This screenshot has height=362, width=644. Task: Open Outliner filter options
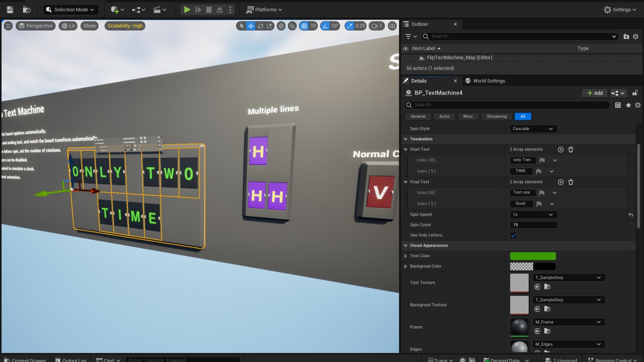[412, 36]
